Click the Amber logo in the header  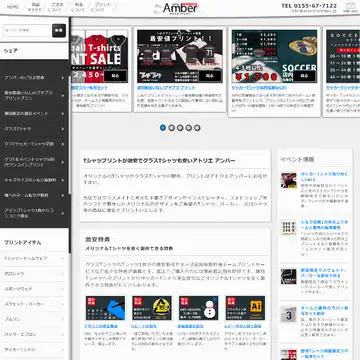pyautogui.click(x=180, y=8)
